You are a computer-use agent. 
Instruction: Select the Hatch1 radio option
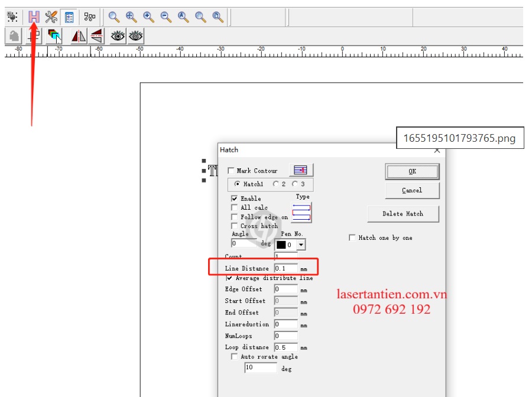pos(238,184)
